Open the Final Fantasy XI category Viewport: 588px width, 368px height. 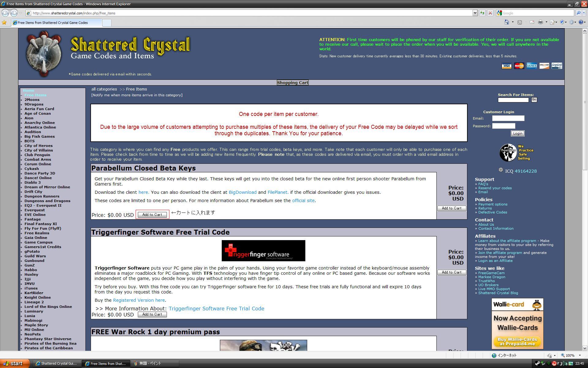click(41, 224)
